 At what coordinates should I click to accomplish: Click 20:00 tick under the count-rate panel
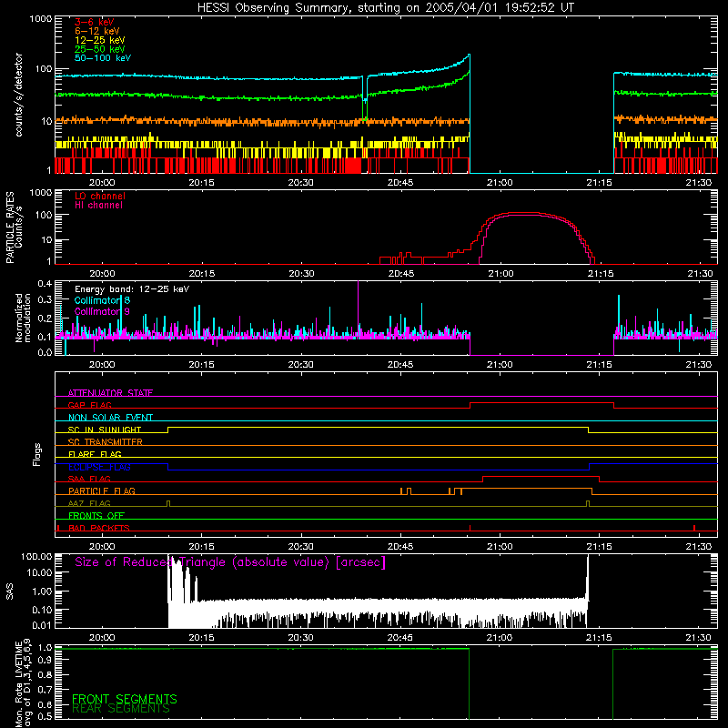[x=102, y=183]
